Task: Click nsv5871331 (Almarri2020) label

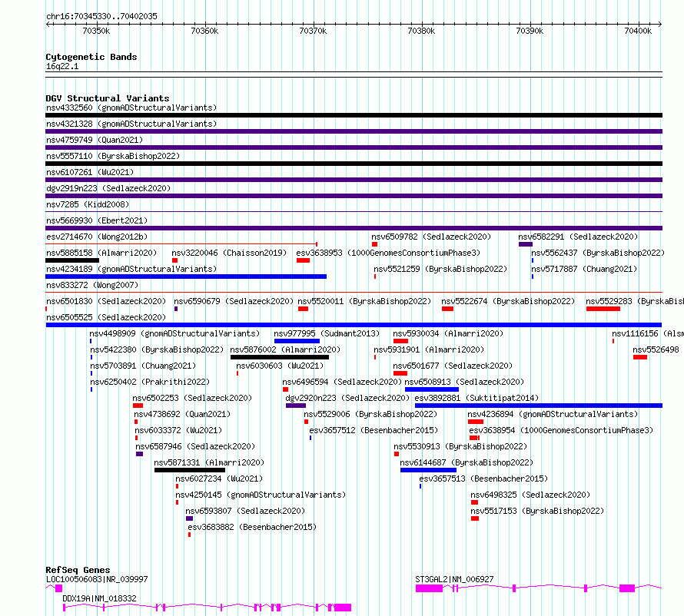Action: tap(209, 462)
